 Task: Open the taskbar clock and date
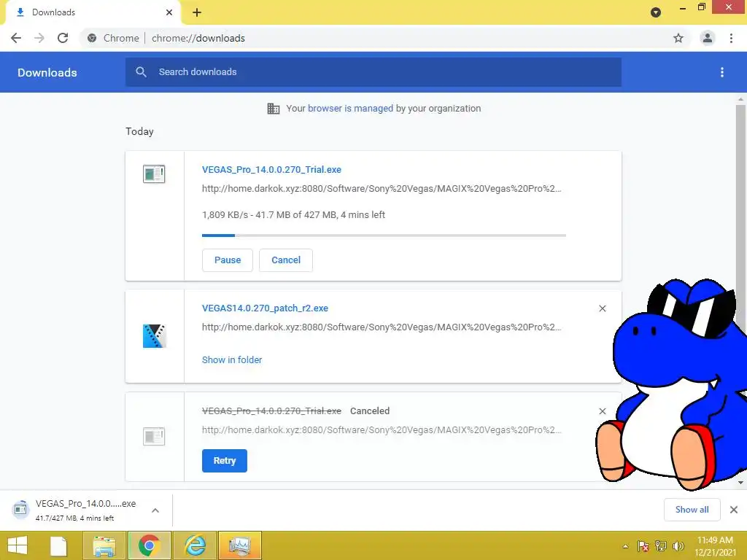715,546
